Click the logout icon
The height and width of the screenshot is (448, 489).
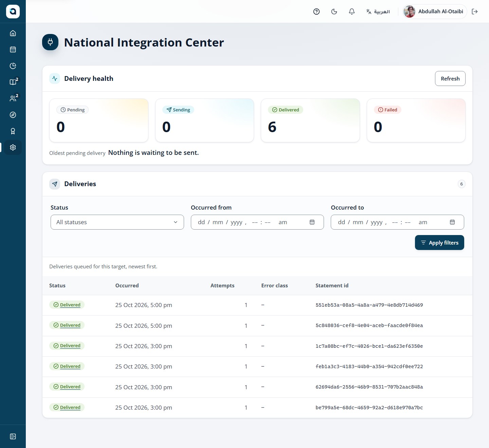point(475,12)
